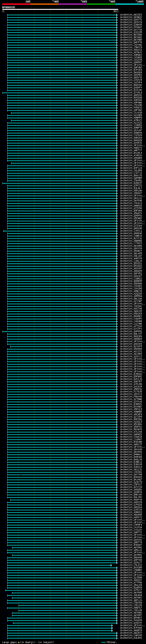Image resolution: width=146 pixels, height=644 pixels.
Task: Select the UniRef100_C4J938 label
Action: point(131,113)
